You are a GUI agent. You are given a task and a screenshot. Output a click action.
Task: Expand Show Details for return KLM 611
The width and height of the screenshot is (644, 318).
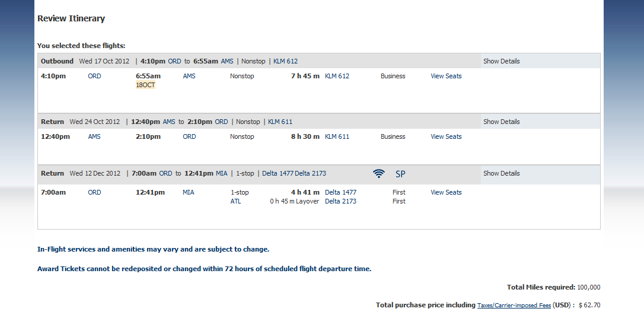501,122
